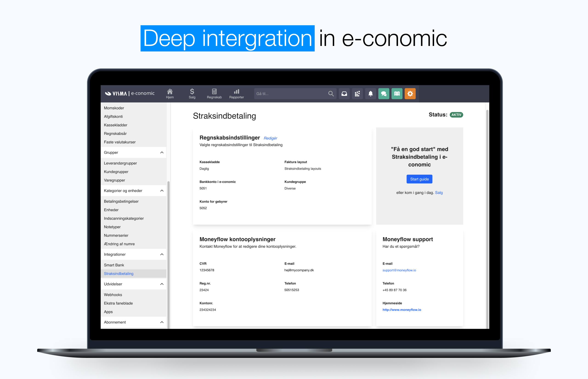Image resolution: width=588 pixels, height=379 pixels.
Task: Click the inbox tray icon
Action: point(344,93)
